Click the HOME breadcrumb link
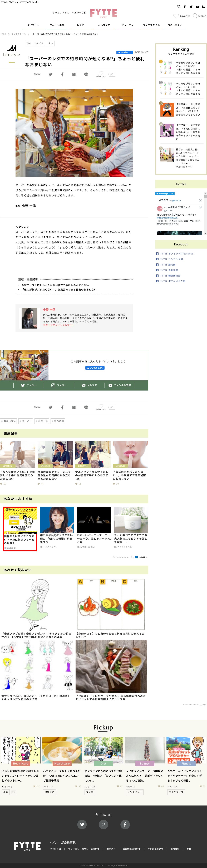Screen dimensions: 207x868 tap(3, 34)
